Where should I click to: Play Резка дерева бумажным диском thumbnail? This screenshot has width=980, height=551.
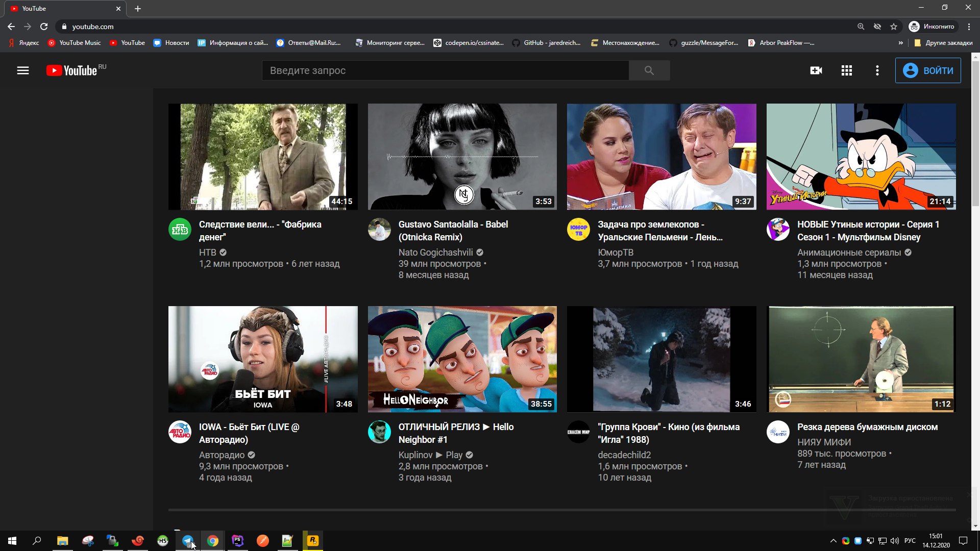(861, 359)
